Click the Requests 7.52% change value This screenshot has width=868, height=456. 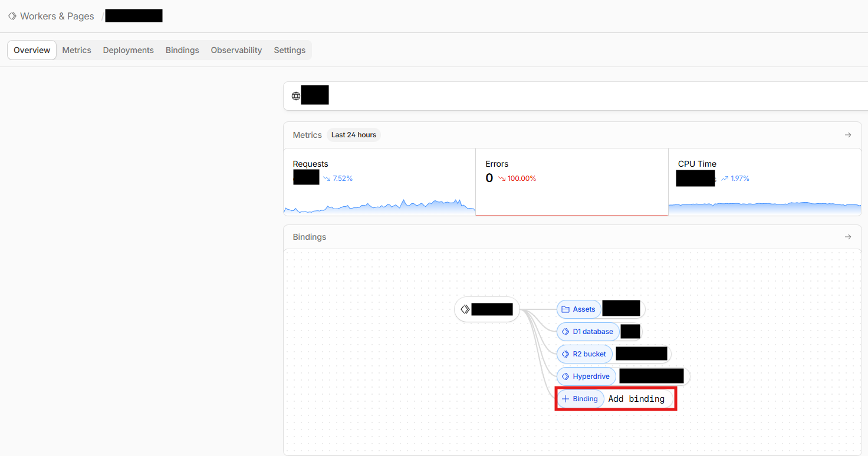pyautogui.click(x=343, y=179)
